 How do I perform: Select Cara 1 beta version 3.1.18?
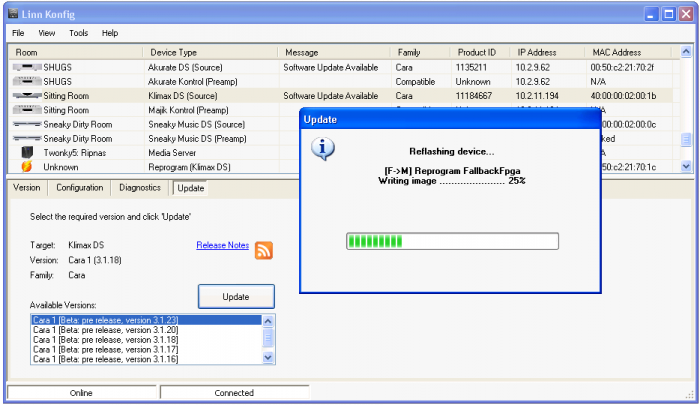coord(146,340)
